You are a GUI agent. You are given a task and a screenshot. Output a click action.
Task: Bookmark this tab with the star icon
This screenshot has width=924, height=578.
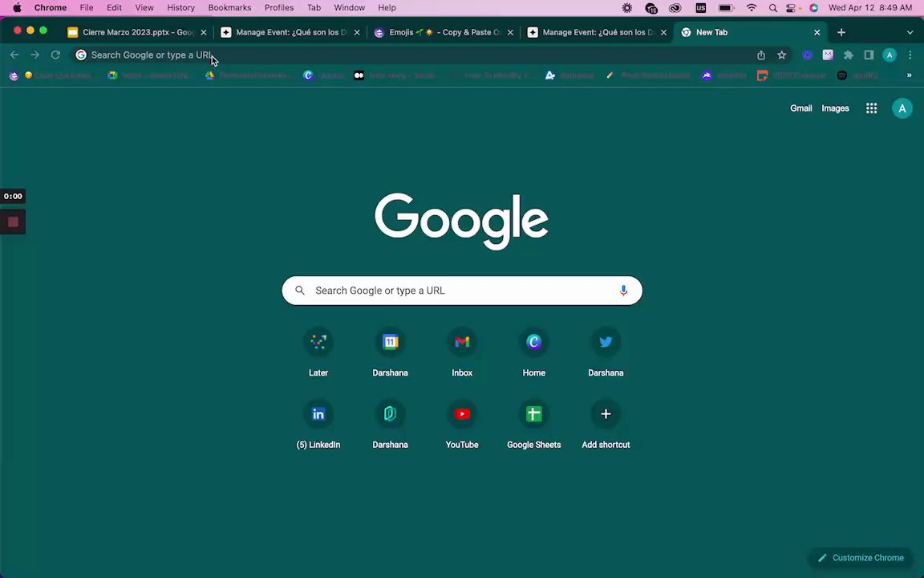pyautogui.click(x=781, y=55)
